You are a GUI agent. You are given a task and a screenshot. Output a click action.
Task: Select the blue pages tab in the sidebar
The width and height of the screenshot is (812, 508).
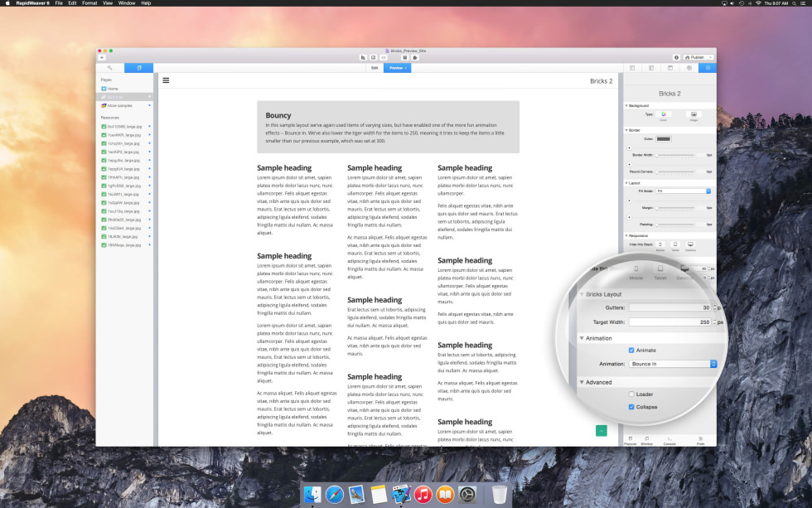coord(139,68)
